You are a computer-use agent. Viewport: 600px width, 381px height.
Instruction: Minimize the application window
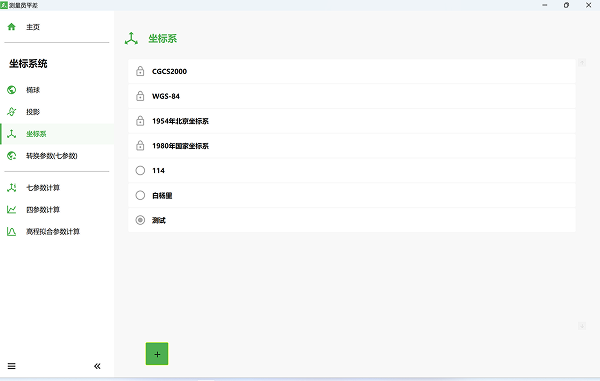click(x=545, y=5)
